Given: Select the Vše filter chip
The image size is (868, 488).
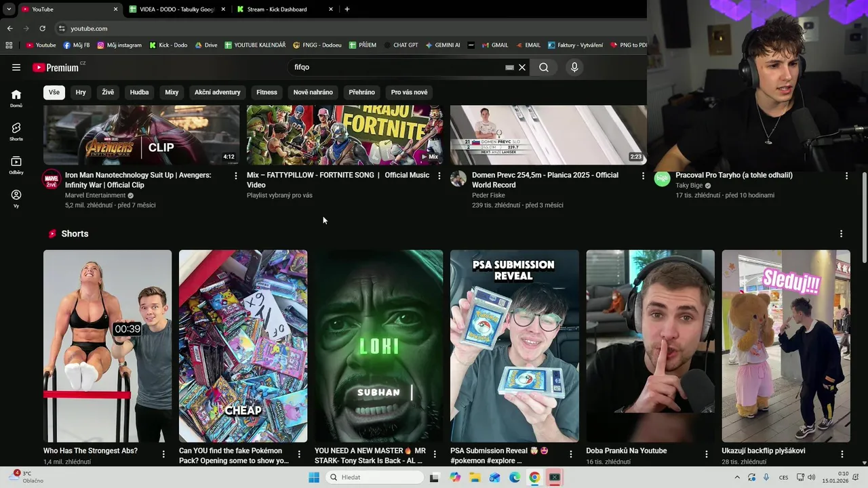Looking at the screenshot, I should point(54,92).
